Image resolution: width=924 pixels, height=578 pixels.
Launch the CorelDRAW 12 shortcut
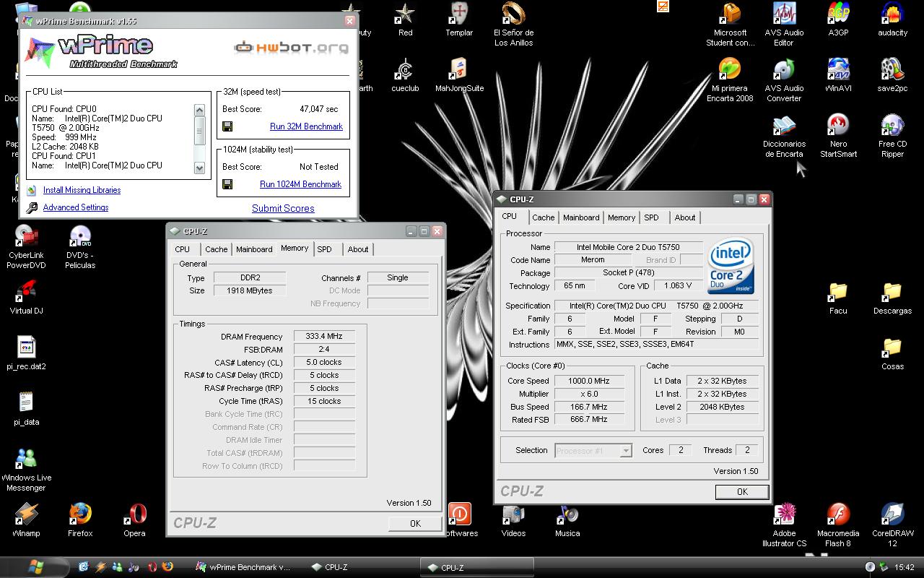(892, 525)
